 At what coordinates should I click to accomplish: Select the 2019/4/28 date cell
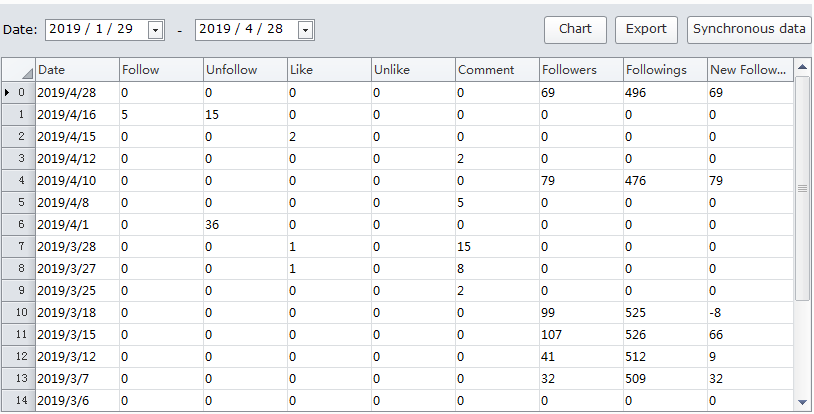coord(77,92)
